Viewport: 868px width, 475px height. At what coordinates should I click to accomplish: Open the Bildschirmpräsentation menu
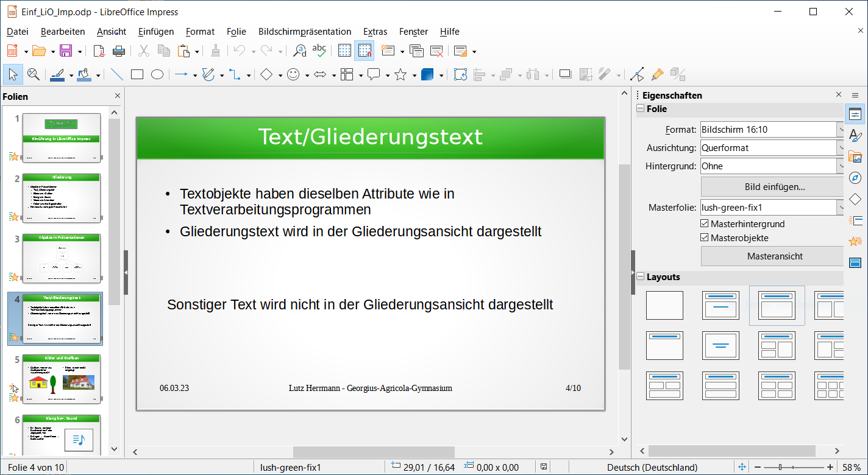coord(305,32)
